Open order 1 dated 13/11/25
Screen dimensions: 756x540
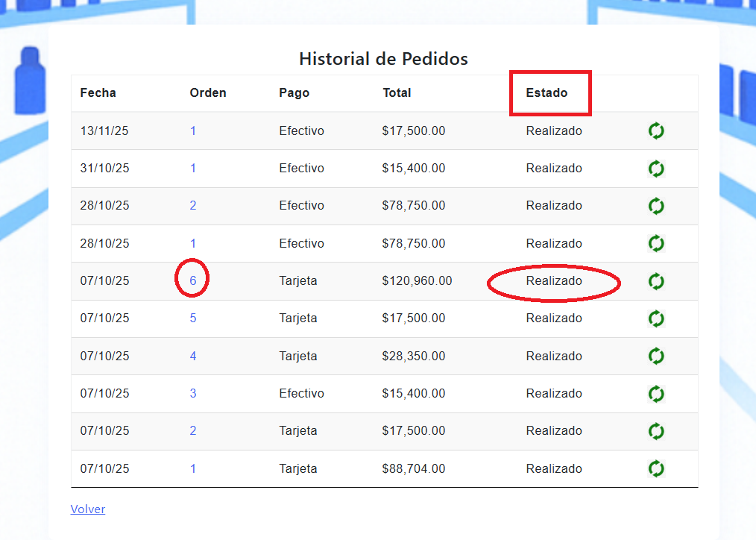coord(193,131)
